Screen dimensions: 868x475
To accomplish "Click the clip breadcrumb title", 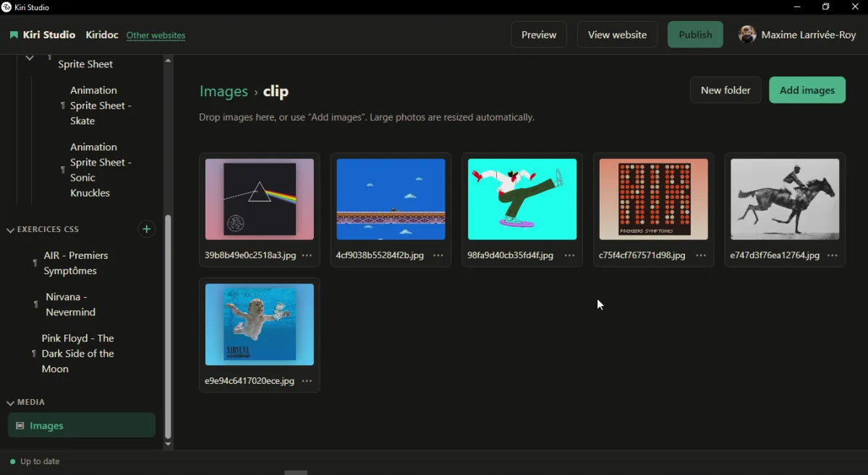I will pyautogui.click(x=276, y=92).
